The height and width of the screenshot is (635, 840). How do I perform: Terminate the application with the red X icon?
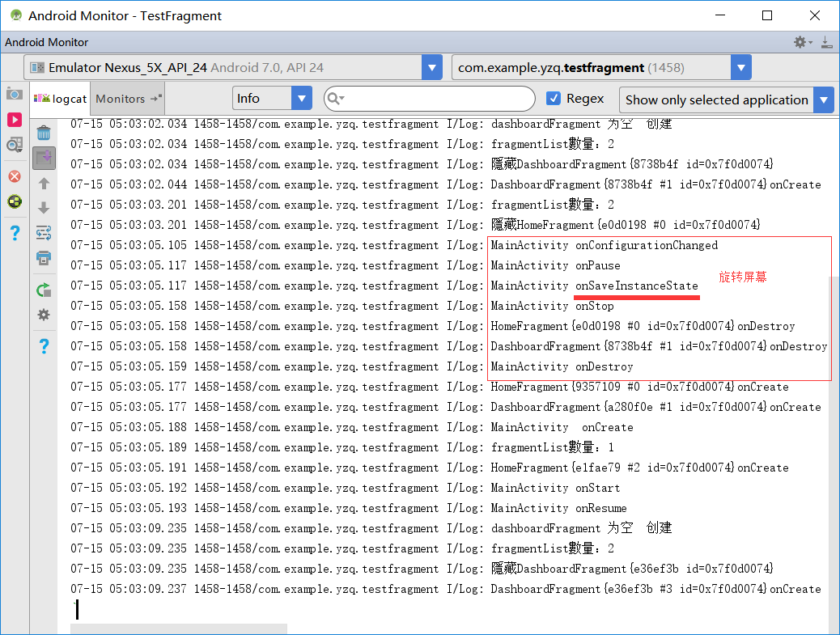(14, 177)
